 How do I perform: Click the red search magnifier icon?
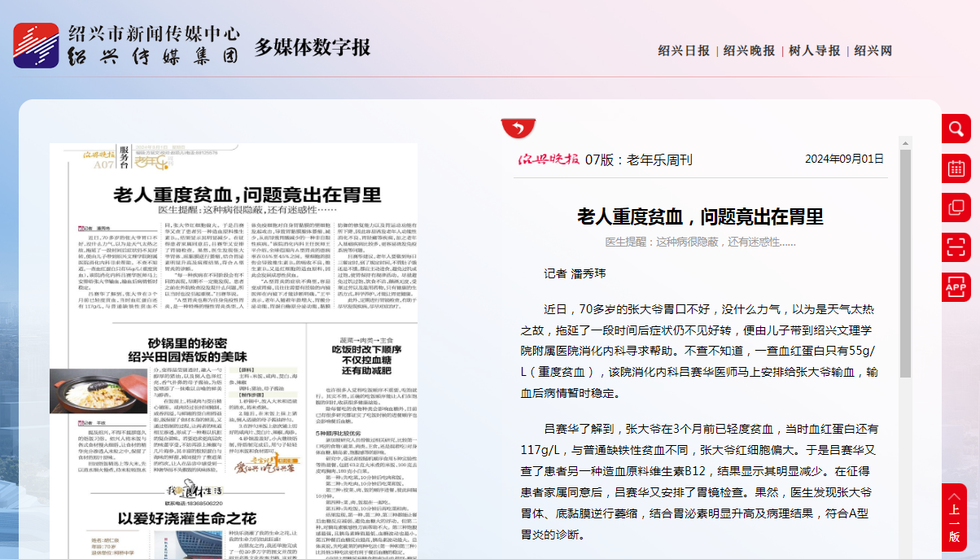coord(956,129)
